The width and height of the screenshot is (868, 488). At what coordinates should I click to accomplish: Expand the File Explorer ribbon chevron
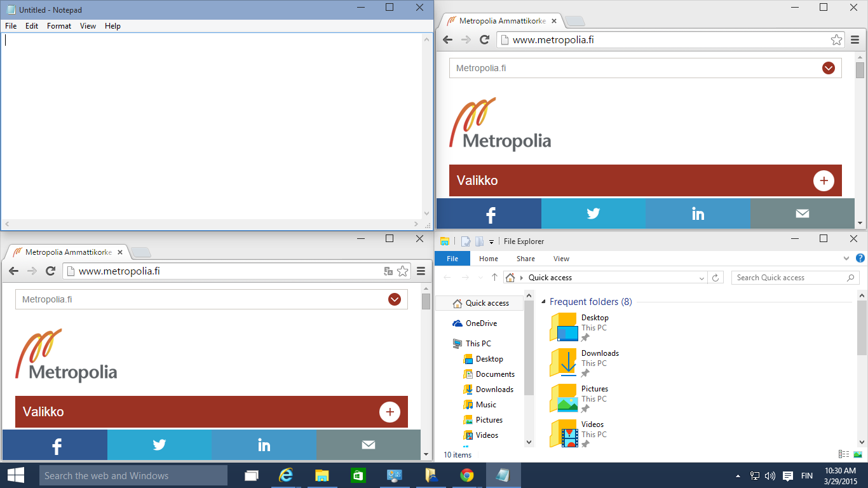pyautogui.click(x=846, y=259)
